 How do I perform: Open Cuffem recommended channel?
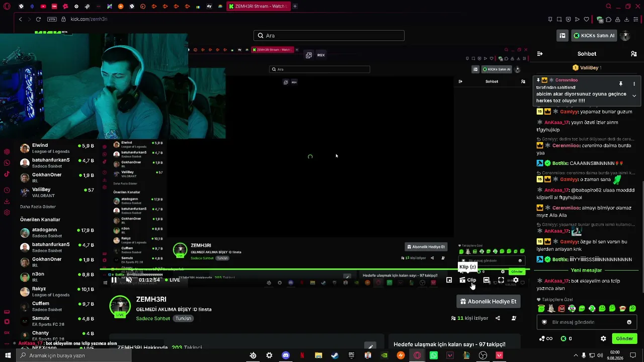[57, 306]
